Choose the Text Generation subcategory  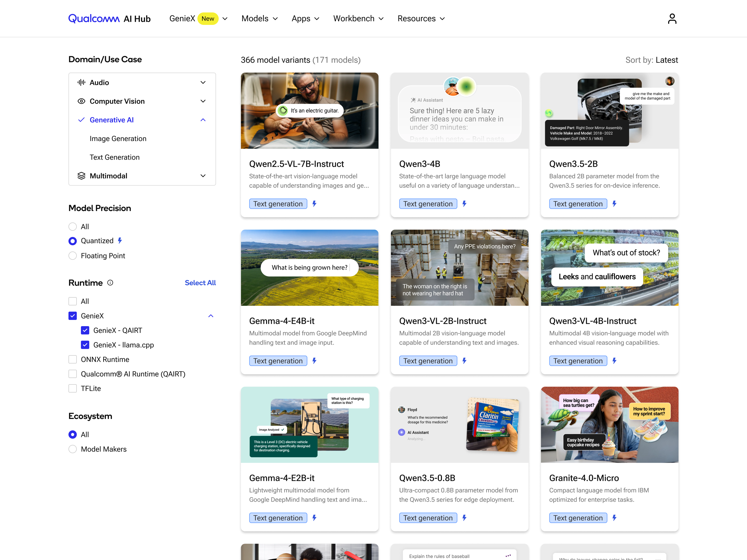(x=114, y=157)
